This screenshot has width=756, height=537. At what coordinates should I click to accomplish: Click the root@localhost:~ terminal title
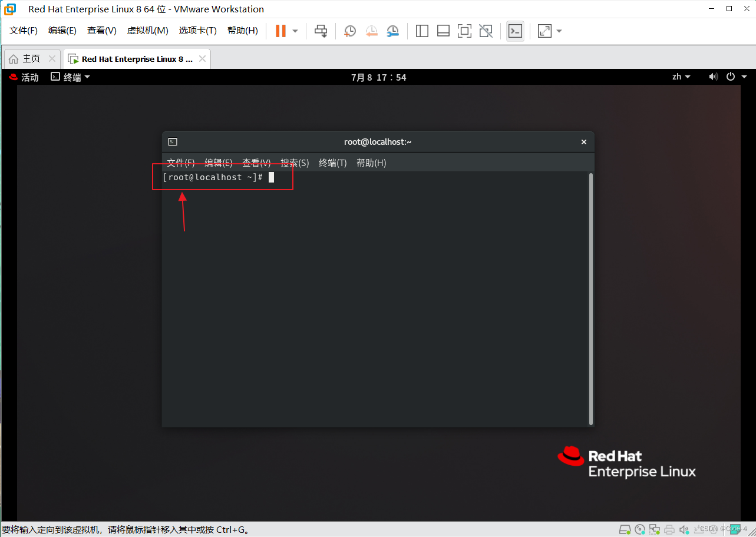coord(378,142)
